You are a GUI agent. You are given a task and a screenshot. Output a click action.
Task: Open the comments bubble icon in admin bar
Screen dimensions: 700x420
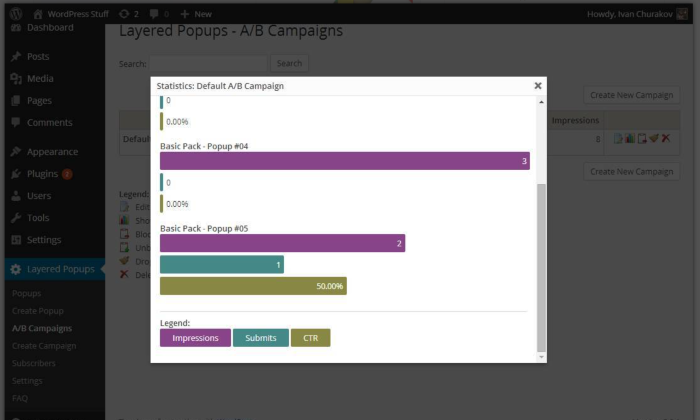[159, 14]
